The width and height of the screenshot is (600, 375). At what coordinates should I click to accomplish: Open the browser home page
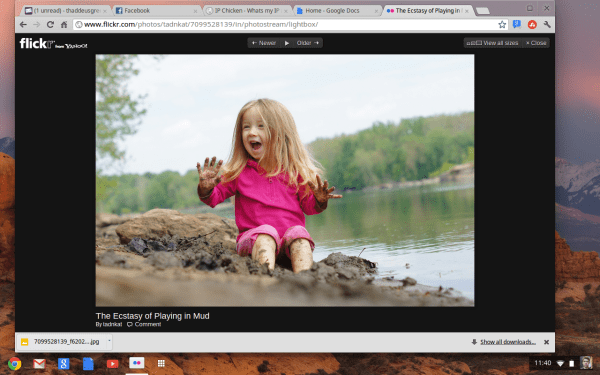[x=64, y=24]
